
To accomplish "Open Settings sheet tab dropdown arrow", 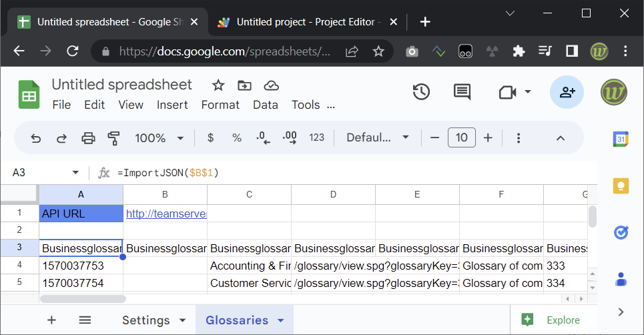I will pos(183,320).
